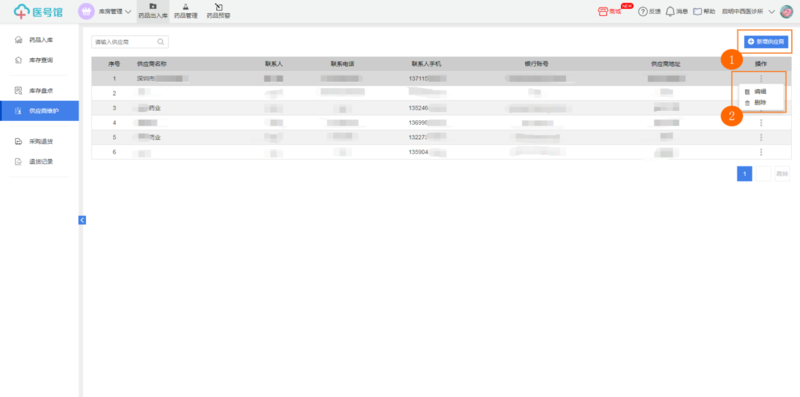Image resolution: width=800 pixels, height=397 pixels.
Task: Click the 跳转 jump button
Action: pos(782,174)
